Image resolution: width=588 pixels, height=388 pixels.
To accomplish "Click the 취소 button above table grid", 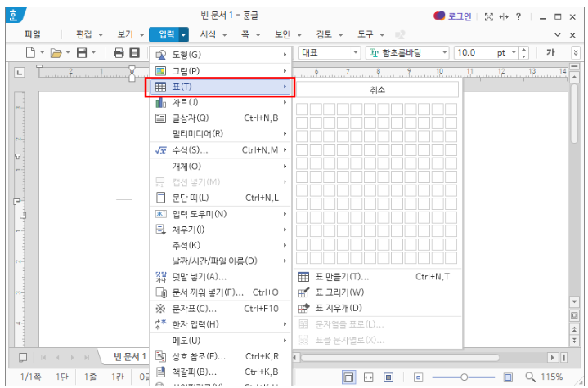I will tap(377, 90).
